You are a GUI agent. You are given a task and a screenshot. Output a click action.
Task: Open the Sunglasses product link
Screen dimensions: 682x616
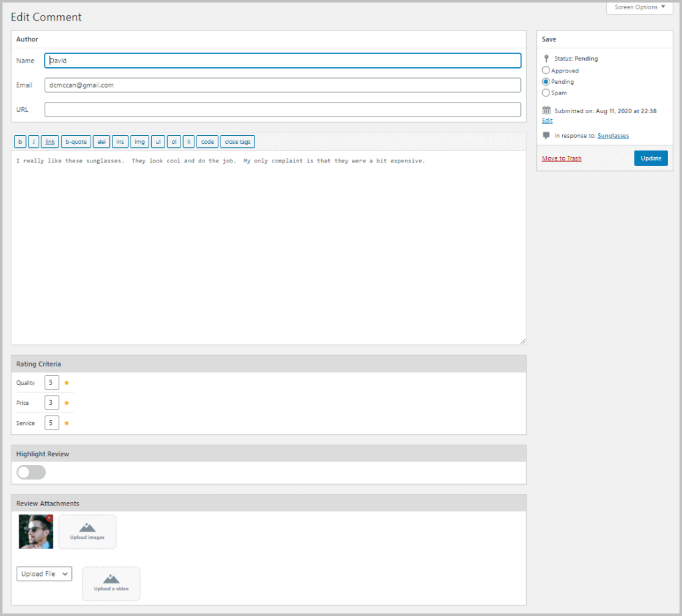(613, 135)
